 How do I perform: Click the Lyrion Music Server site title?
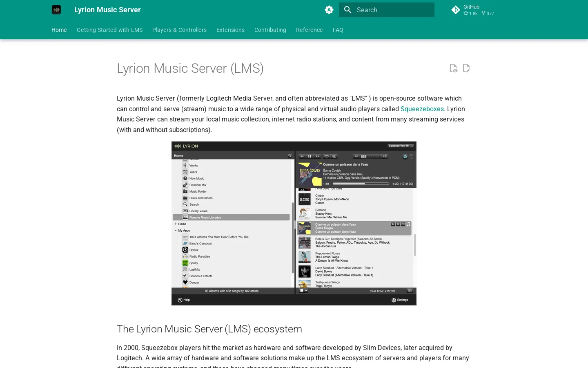tap(107, 10)
